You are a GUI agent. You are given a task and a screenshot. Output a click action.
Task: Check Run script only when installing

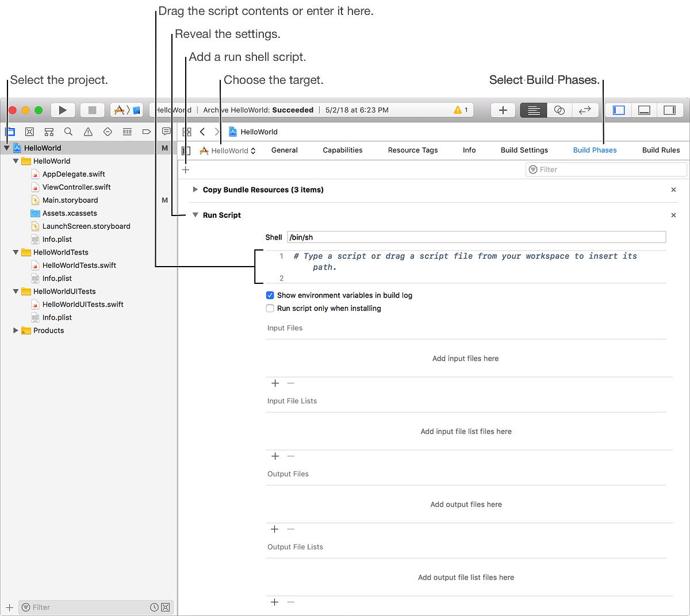[270, 309]
